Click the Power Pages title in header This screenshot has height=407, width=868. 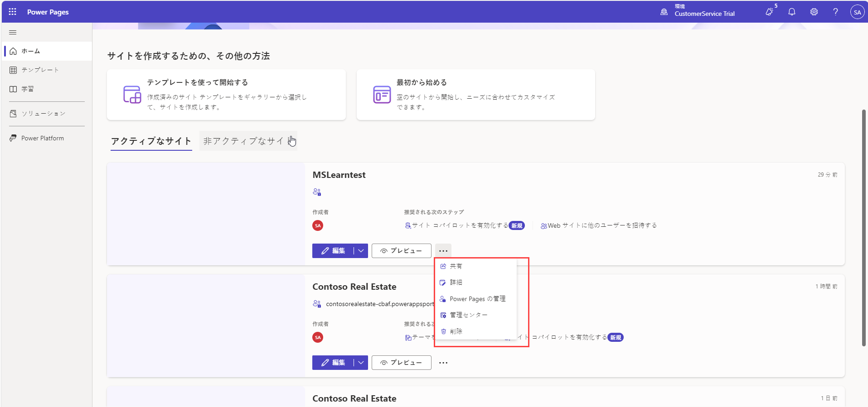pyautogui.click(x=48, y=12)
